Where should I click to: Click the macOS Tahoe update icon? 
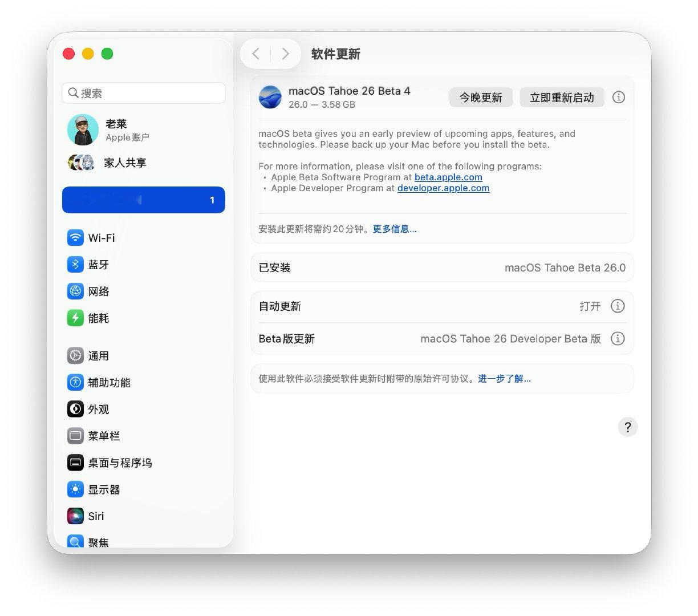[x=270, y=97]
